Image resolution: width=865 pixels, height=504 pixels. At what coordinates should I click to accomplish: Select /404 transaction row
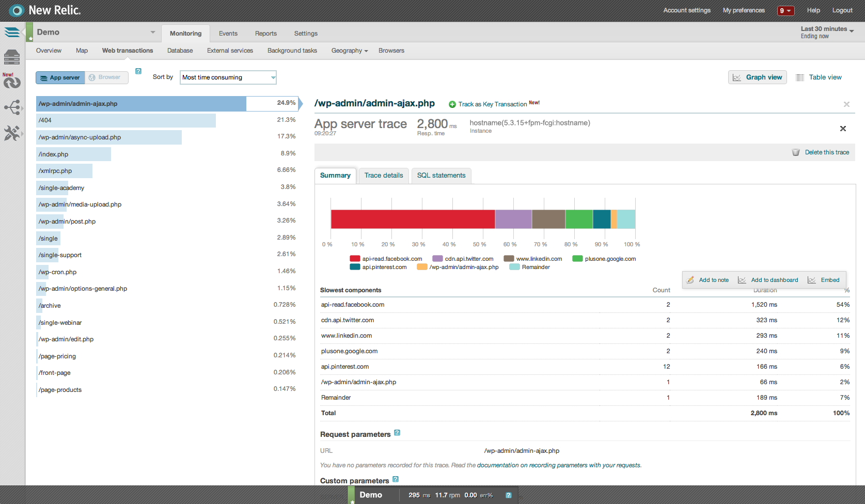point(166,120)
